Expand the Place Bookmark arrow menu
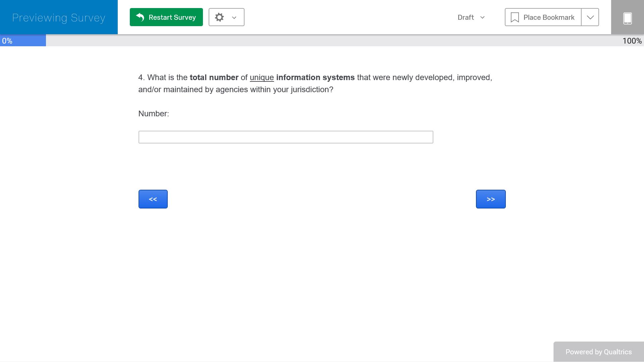This screenshot has height=362, width=644. [x=590, y=17]
